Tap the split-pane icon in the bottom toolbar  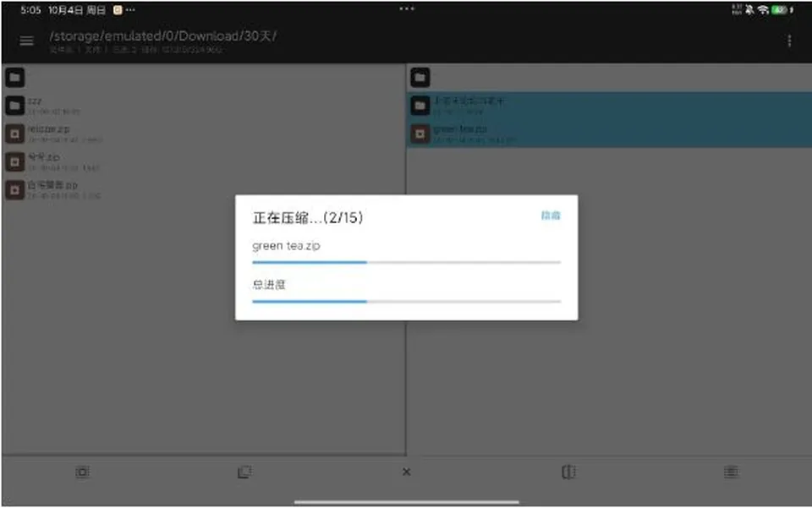[x=568, y=472]
